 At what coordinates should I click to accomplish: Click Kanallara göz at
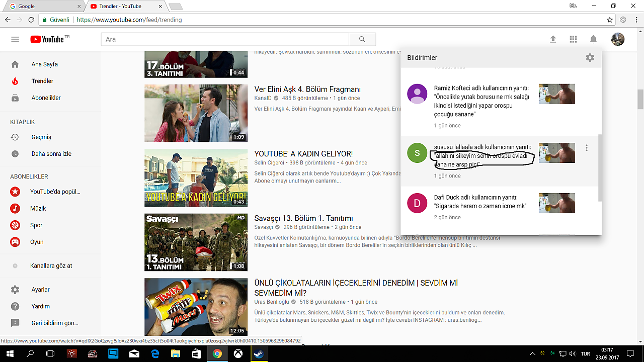[x=50, y=265]
